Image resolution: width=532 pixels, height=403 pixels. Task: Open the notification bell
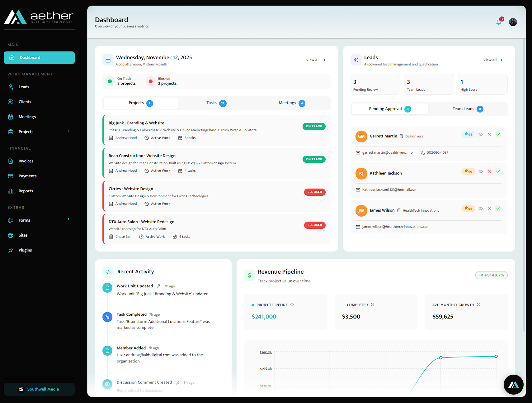[x=498, y=22]
